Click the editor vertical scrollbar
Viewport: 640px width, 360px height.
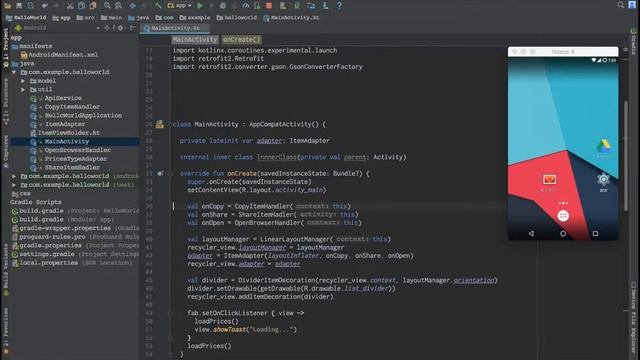pyautogui.click(x=626, y=155)
